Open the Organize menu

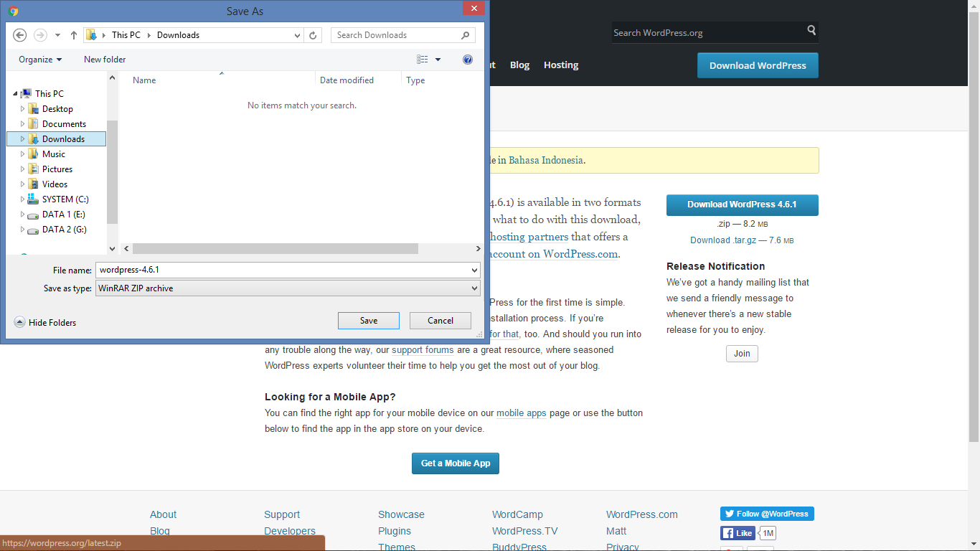click(x=40, y=60)
